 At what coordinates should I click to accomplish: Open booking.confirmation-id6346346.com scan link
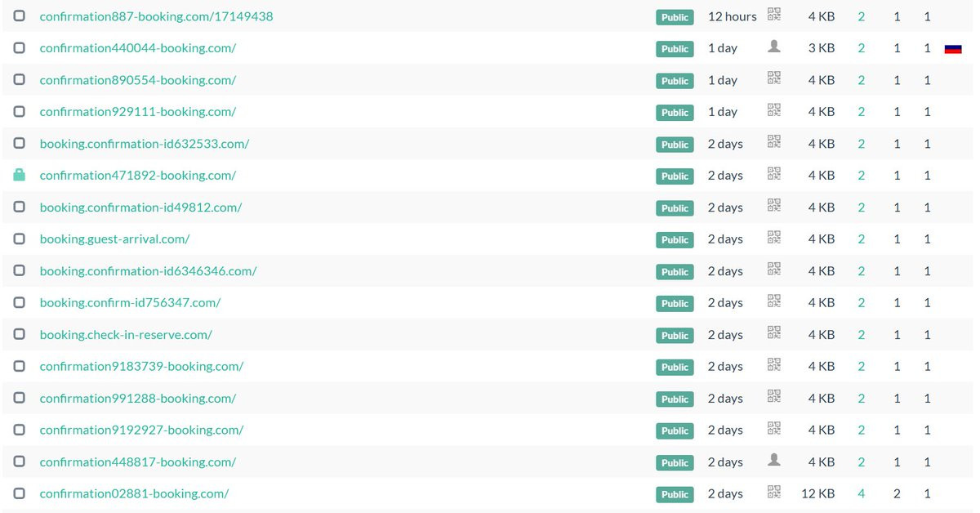pyautogui.click(x=149, y=271)
